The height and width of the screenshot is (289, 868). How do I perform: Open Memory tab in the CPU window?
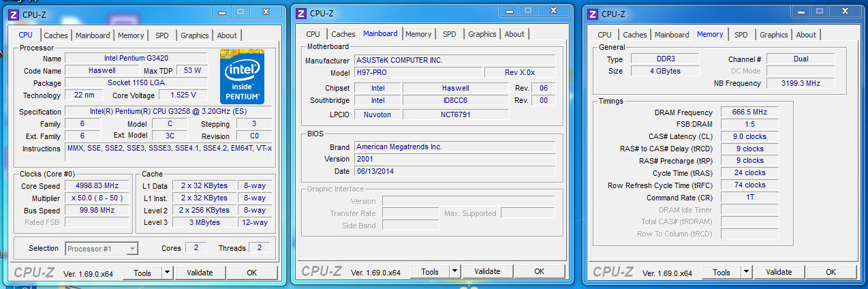click(x=131, y=35)
